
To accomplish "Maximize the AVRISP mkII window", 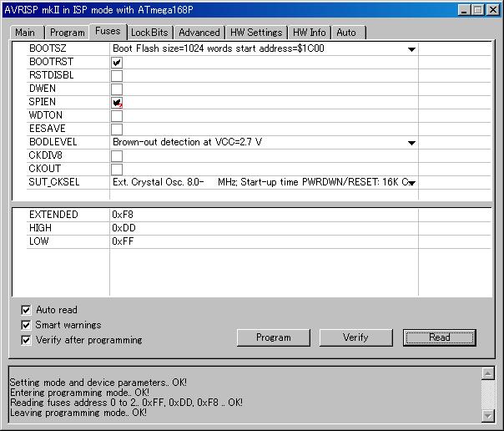I will 477,10.
